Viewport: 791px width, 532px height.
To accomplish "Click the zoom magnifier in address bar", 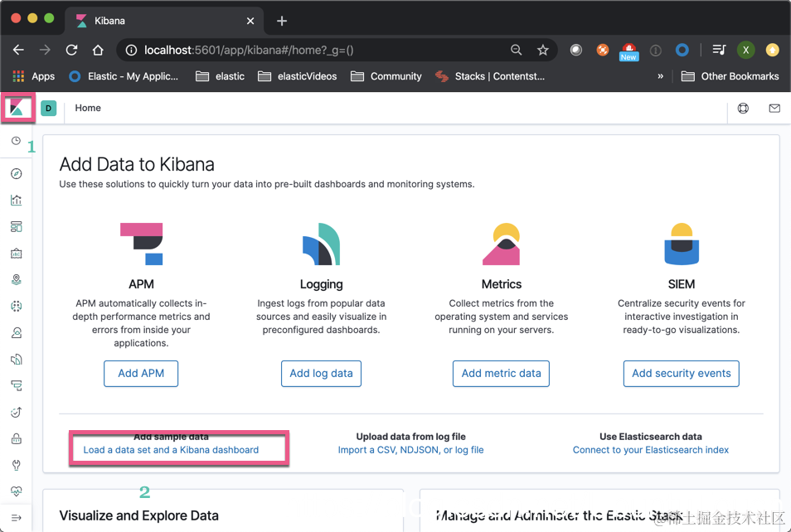I will pyautogui.click(x=516, y=50).
